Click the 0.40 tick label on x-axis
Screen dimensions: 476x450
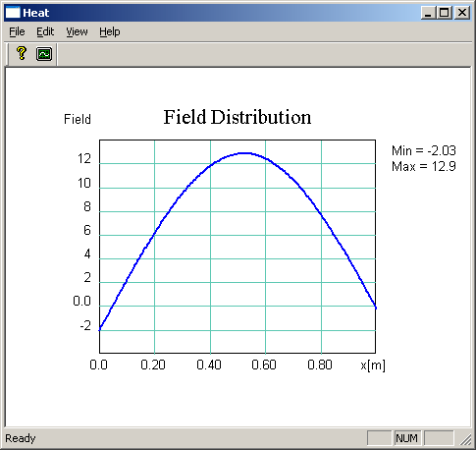209,365
